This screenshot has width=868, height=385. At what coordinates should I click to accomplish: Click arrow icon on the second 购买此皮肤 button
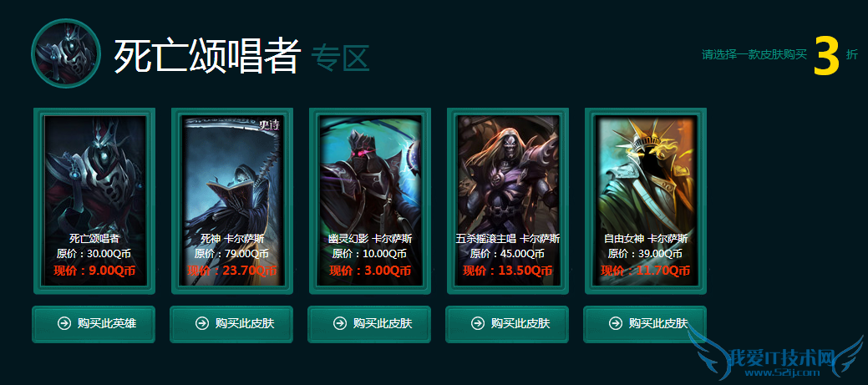pos(202,323)
